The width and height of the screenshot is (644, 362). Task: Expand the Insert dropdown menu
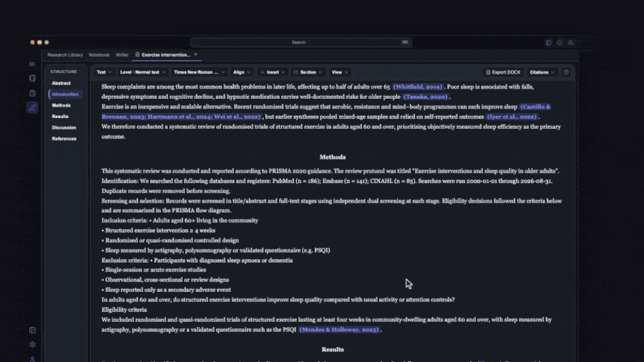point(273,72)
